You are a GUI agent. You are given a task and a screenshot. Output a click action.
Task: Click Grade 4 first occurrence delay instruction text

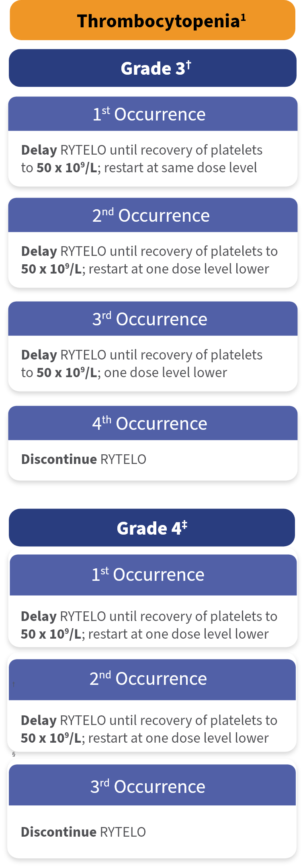pyautogui.click(x=149, y=625)
